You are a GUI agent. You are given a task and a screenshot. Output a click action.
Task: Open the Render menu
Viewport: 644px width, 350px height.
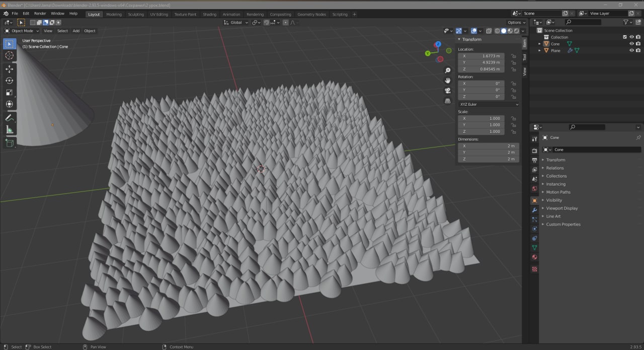click(40, 14)
